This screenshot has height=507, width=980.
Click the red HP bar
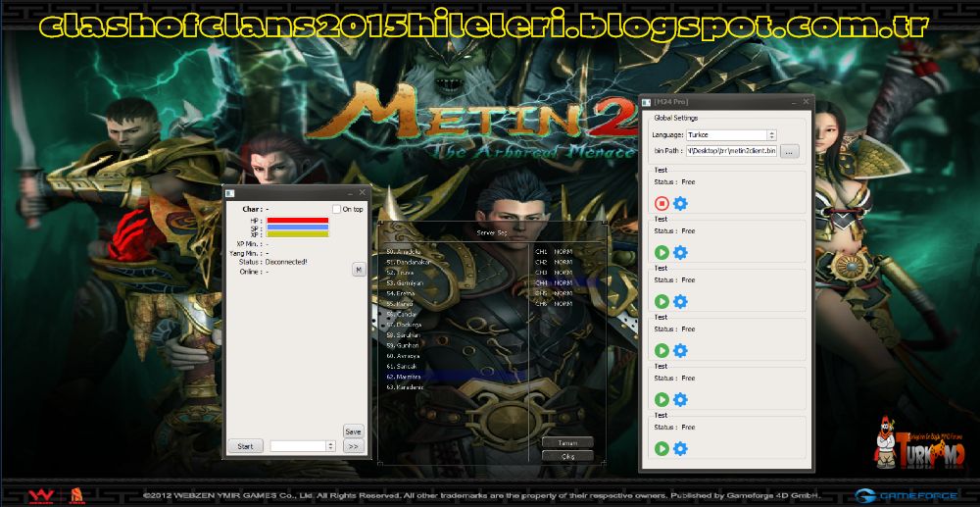(298, 220)
